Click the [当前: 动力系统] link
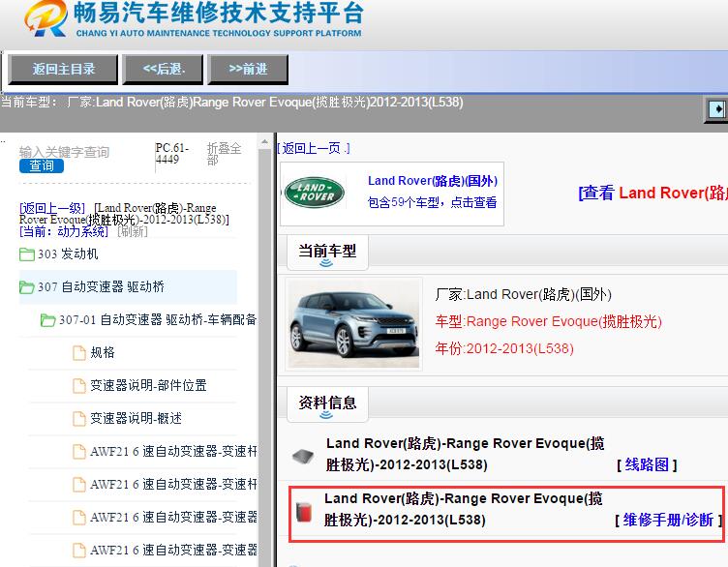Screen dimensions: 728x567 [64, 231]
